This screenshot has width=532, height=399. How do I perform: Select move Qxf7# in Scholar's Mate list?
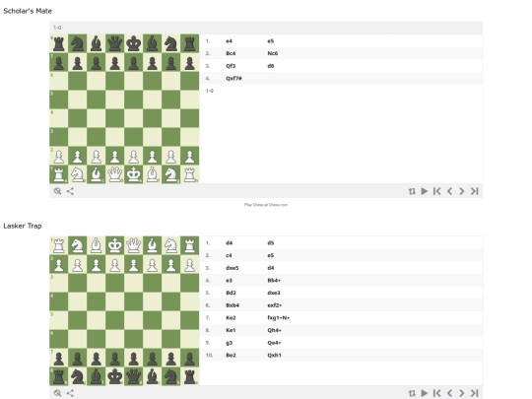tap(233, 79)
